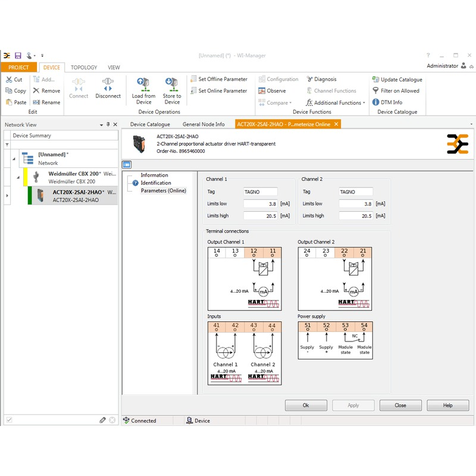The image size is (476, 476).
Task: Collapse the [Unnamed] Network tree node
Action: (14, 159)
